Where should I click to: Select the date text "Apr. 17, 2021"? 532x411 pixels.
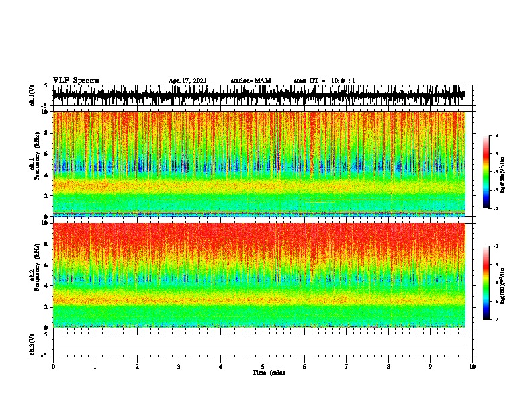(187, 81)
